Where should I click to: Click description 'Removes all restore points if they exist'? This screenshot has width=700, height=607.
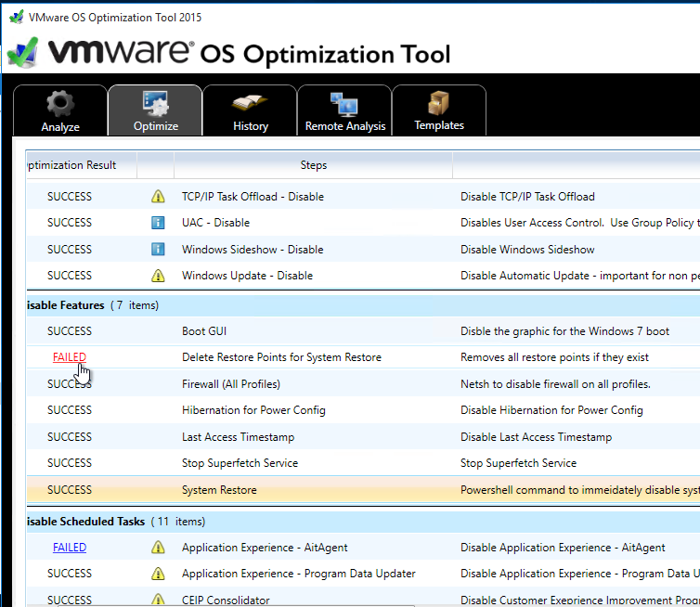click(x=554, y=357)
